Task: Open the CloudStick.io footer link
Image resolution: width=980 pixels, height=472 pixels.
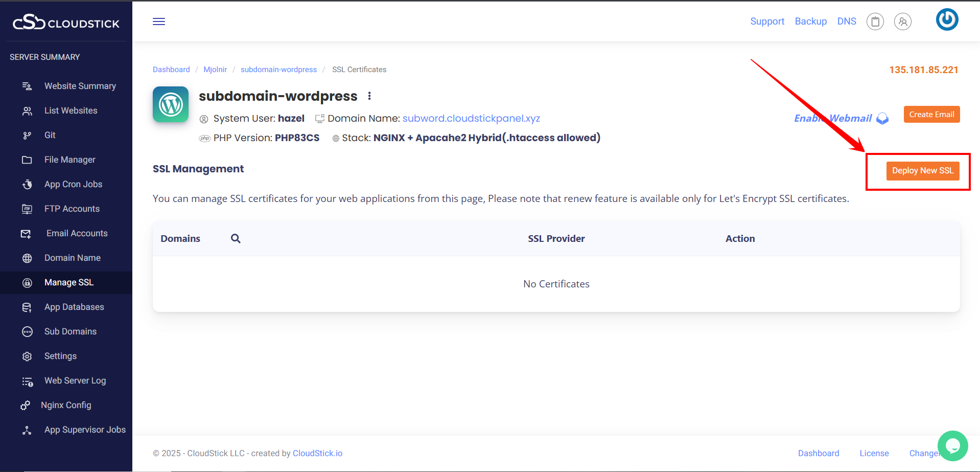Action: [x=317, y=453]
